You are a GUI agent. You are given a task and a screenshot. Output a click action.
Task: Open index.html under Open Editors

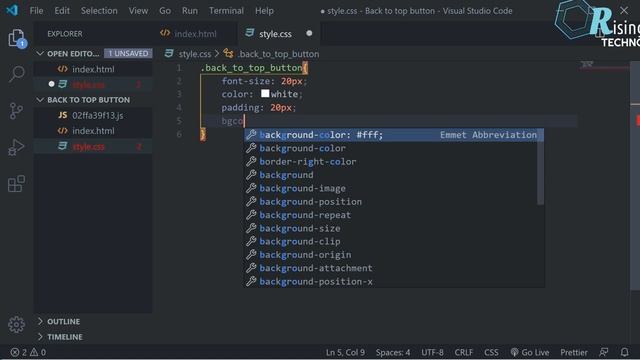point(93,69)
